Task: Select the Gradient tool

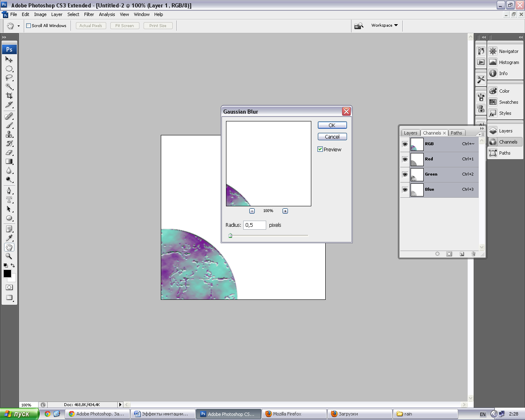Action: (x=9, y=162)
